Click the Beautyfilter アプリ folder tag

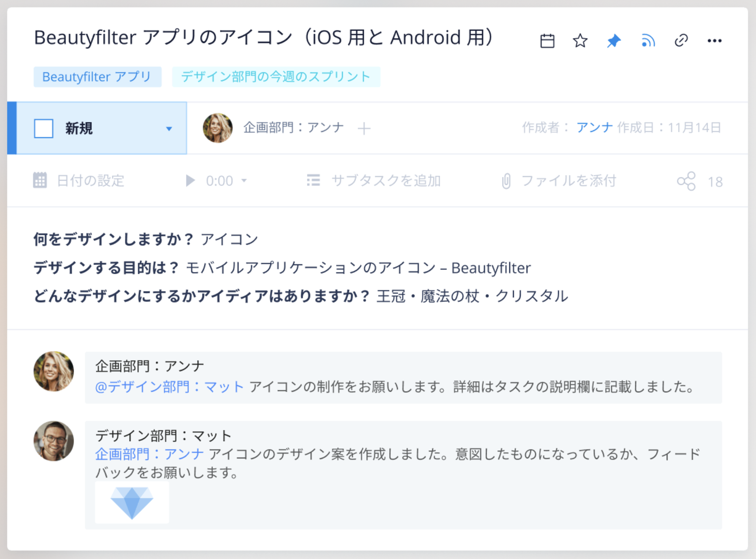point(97,77)
